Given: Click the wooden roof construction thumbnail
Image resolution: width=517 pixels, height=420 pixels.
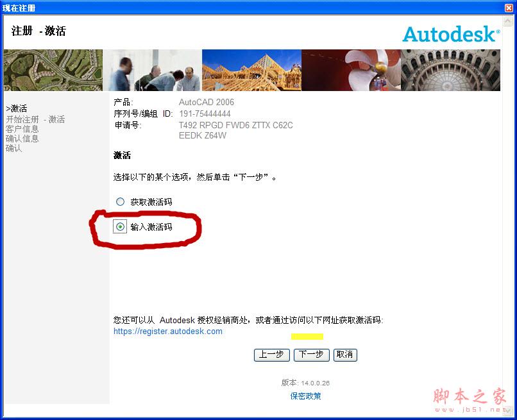Looking at the screenshot, I should coord(252,71).
